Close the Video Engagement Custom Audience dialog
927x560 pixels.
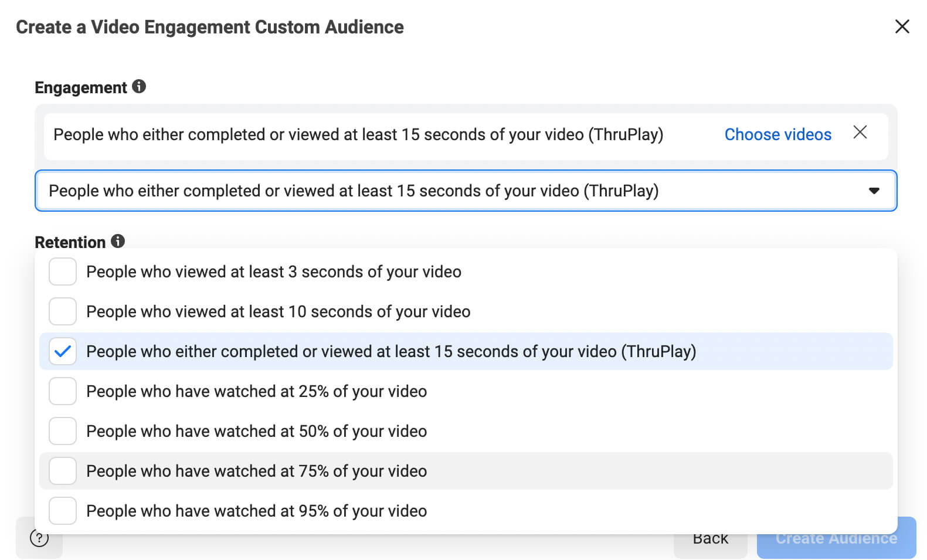coord(902,26)
